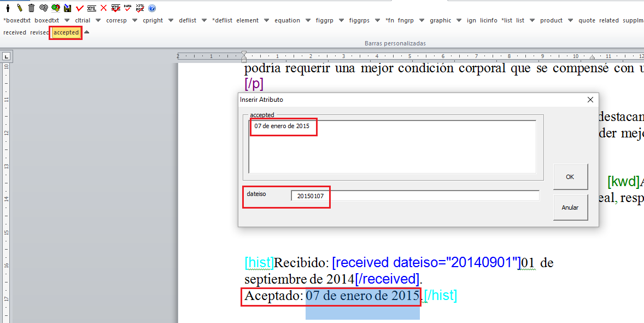Expand the cltrial tag dropdown arrow

click(98, 21)
